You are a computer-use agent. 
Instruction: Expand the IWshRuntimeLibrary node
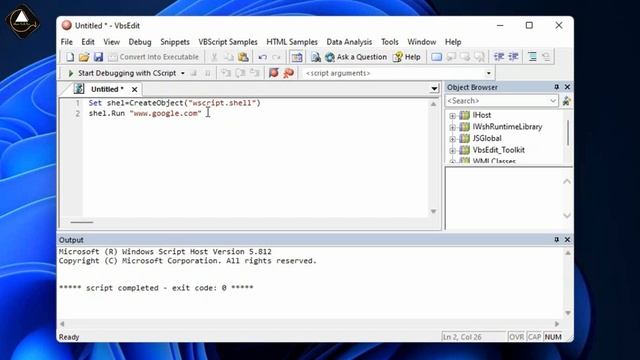click(x=452, y=127)
